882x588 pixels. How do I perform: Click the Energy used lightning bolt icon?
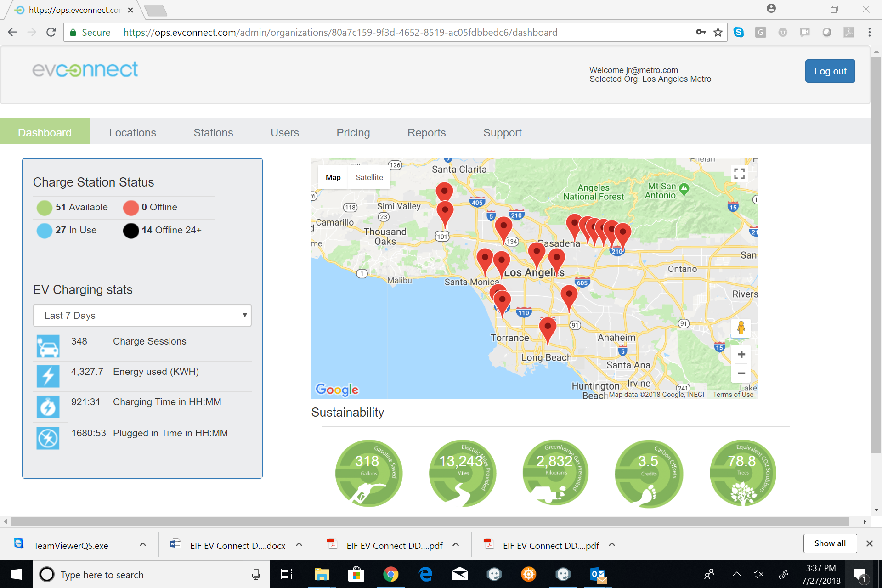(x=48, y=376)
